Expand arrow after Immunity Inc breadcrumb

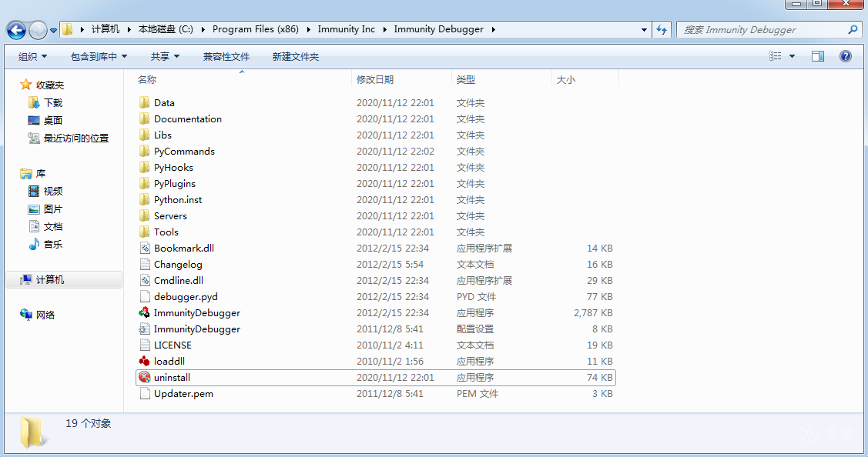[385, 29]
